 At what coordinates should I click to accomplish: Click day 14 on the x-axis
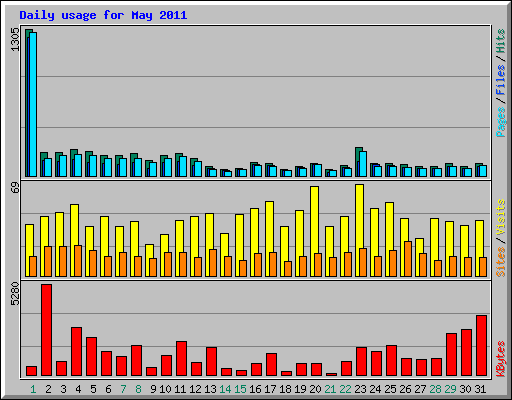pos(225,389)
